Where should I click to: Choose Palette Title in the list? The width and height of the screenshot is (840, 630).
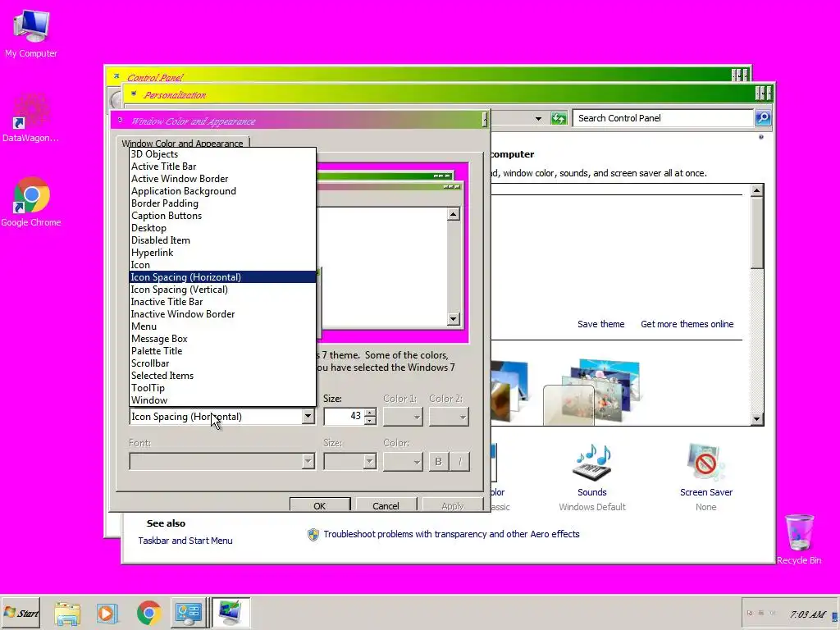point(223,351)
